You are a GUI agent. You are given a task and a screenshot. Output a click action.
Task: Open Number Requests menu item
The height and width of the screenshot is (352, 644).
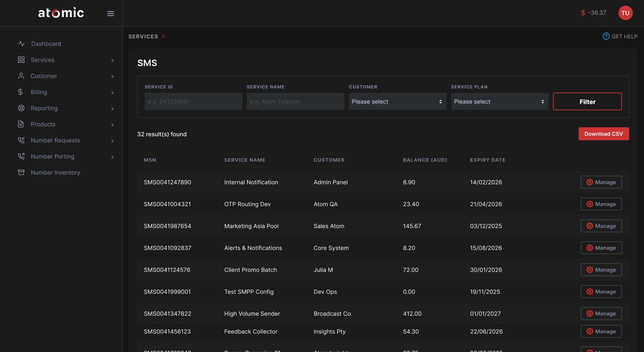click(x=55, y=140)
